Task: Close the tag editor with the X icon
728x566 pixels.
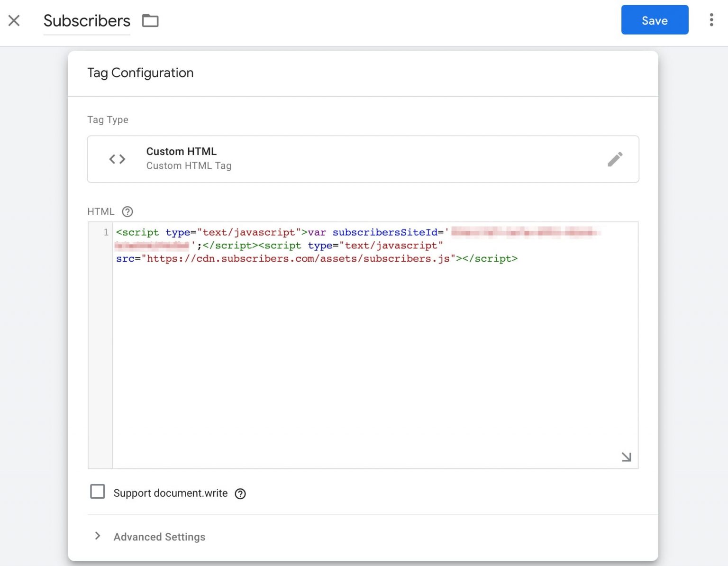Action: 14,20
